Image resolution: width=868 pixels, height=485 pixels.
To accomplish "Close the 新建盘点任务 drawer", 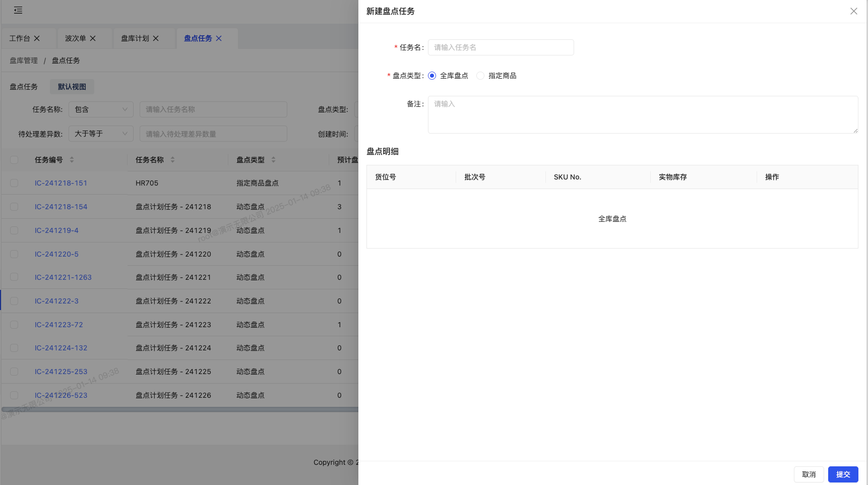I will coord(853,11).
